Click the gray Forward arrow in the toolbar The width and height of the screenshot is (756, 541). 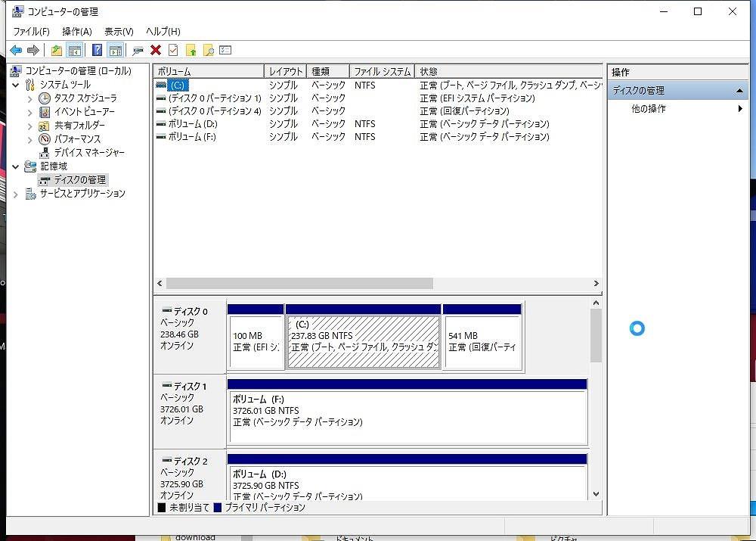(33, 50)
